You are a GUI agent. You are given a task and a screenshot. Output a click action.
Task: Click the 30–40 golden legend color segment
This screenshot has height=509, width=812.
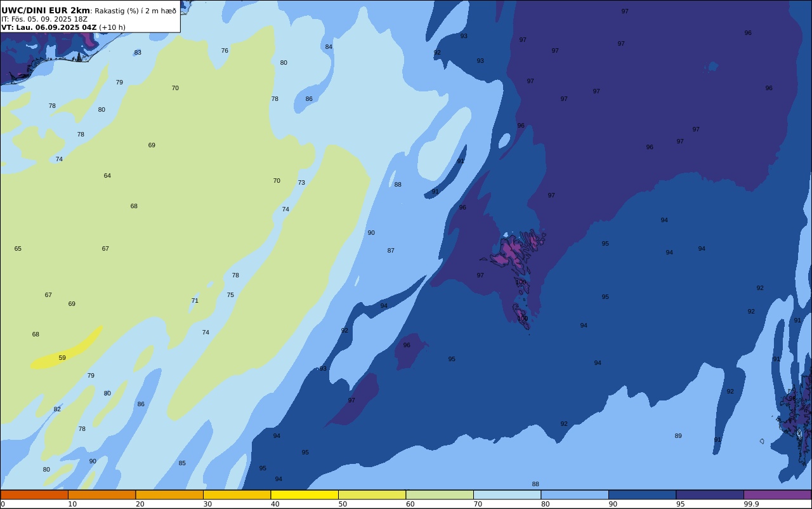pyautogui.click(x=237, y=494)
